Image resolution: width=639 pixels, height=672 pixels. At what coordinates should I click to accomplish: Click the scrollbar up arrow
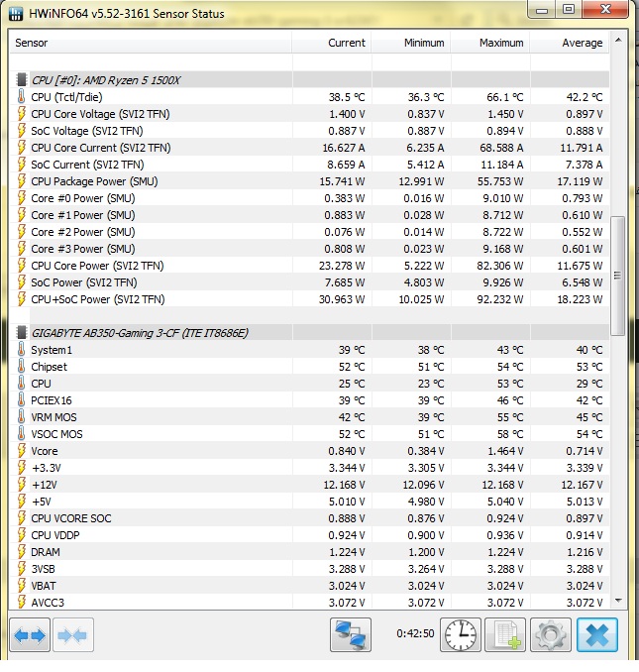click(x=619, y=40)
